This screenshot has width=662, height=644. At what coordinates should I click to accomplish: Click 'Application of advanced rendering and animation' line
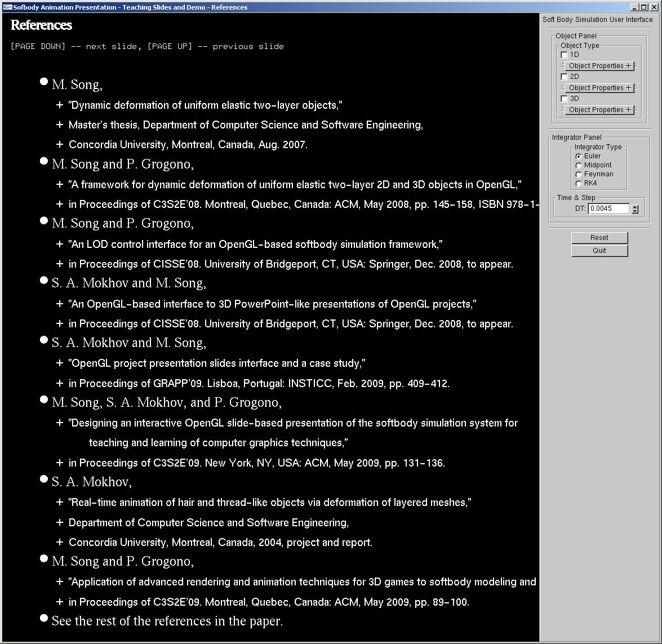[x=303, y=582]
